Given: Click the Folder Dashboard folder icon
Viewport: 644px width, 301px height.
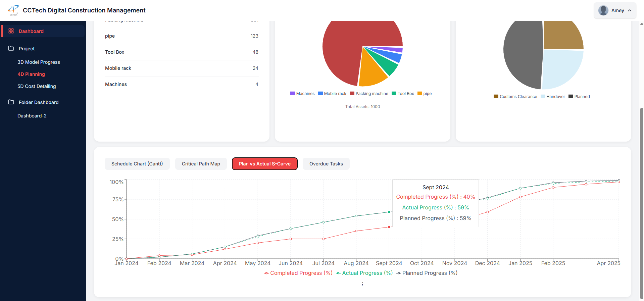Looking at the screenshot, I should tap(11, 102).
